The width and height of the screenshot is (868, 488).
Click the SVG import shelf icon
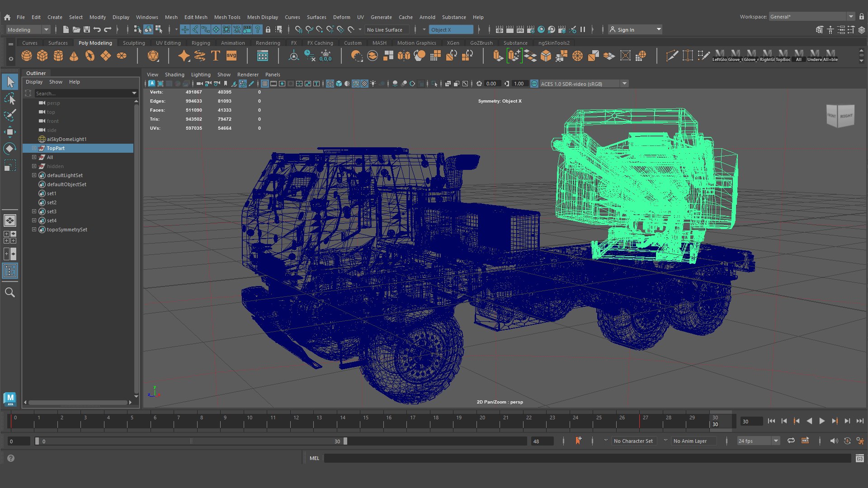pos(231,56)
